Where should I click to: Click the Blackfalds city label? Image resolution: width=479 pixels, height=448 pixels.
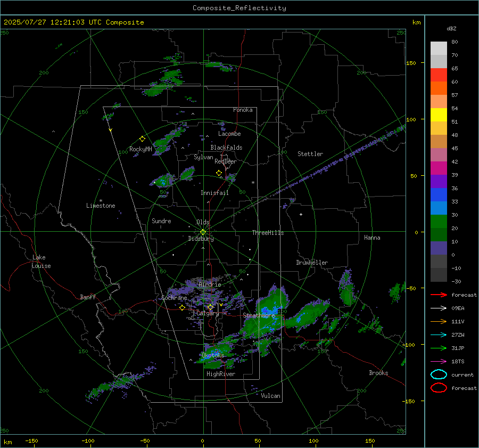(x=226, y=148)
